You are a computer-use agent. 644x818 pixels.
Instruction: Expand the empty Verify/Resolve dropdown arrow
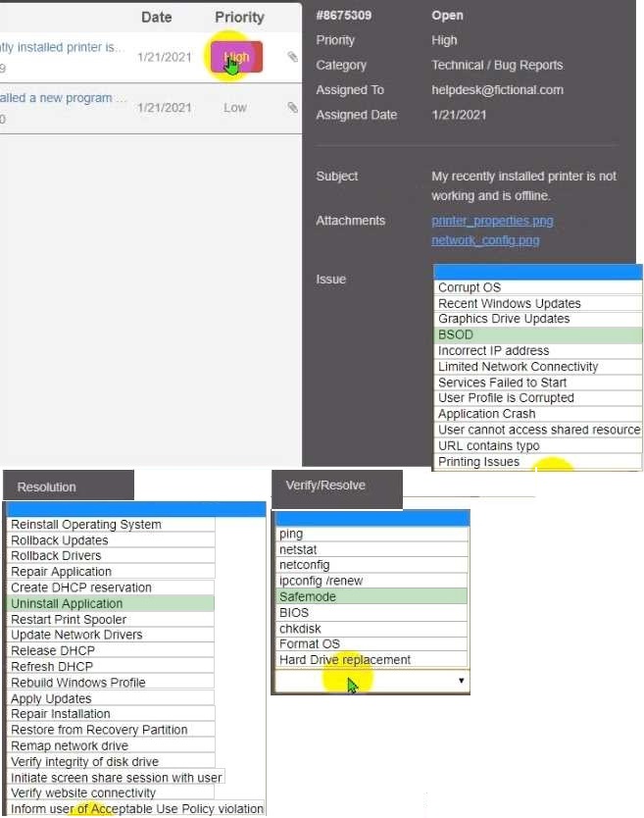461,681
